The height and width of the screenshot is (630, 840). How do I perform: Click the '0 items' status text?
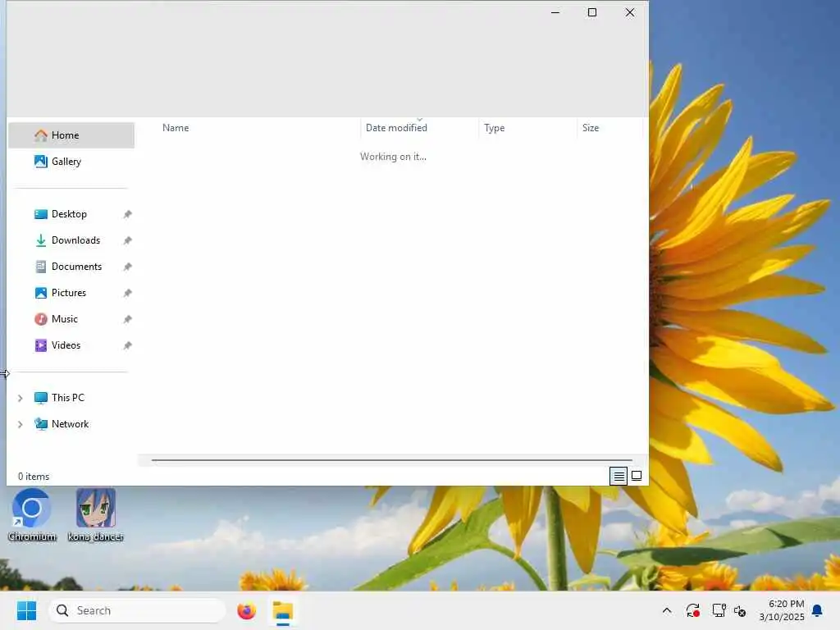[34, 477]
